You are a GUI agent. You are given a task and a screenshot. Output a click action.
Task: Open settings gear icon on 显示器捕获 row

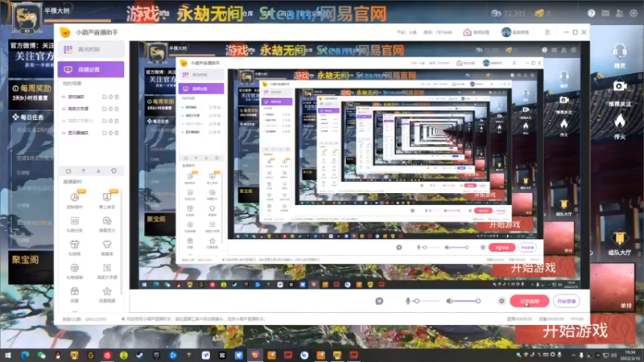[x=110, y=133]
